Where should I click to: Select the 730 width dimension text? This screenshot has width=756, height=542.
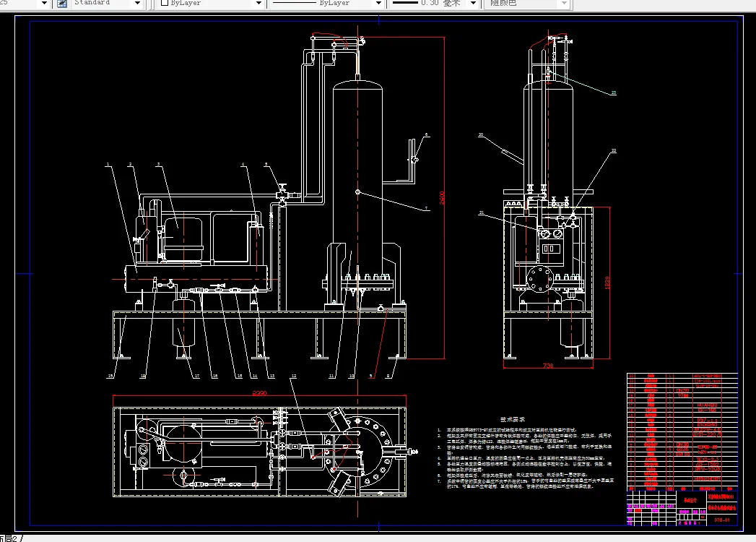548,366
